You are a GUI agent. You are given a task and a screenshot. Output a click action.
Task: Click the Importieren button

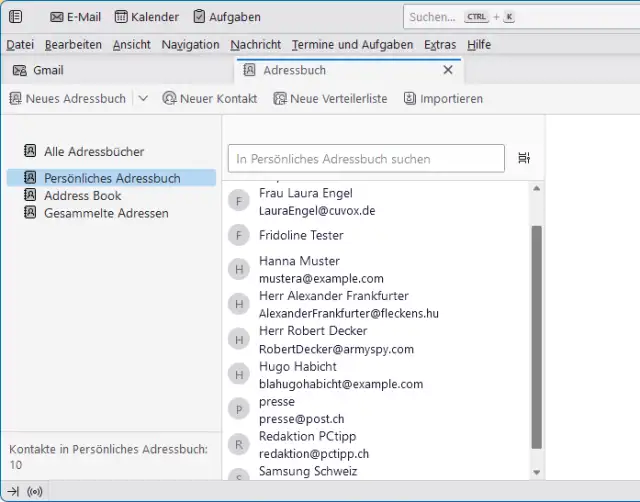(443, 98)
